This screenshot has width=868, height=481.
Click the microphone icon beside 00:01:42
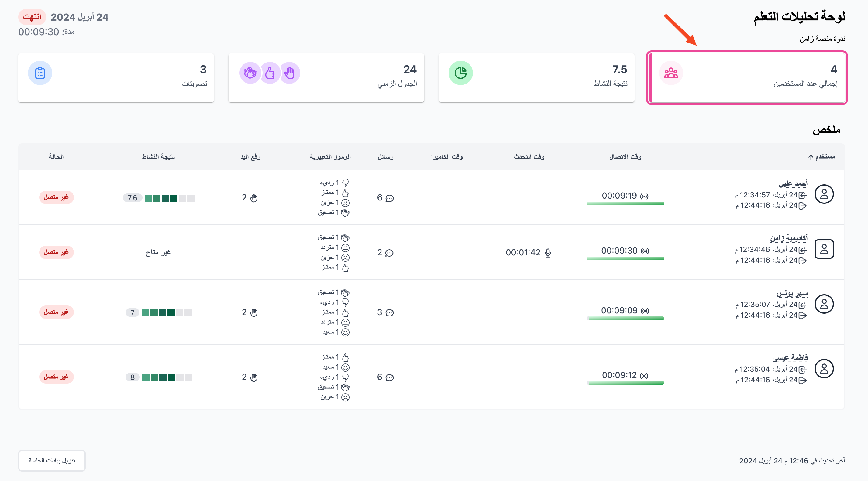click(548, 253)
